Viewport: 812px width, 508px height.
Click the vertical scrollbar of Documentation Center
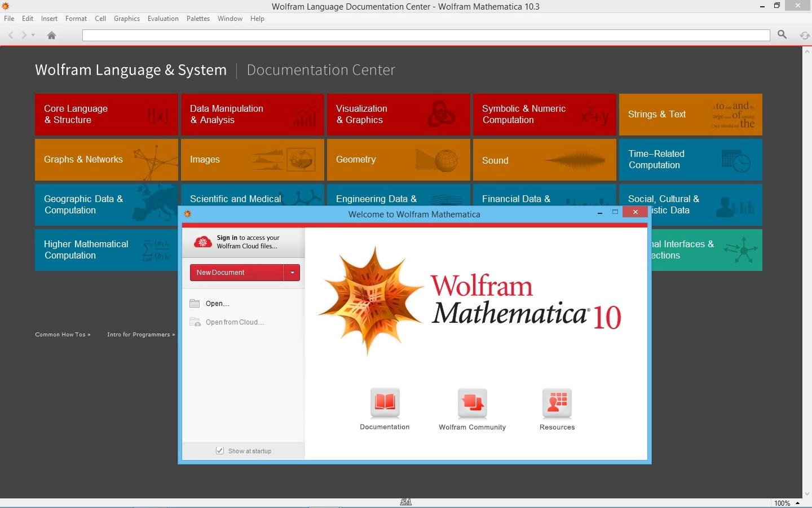point(806,273)
